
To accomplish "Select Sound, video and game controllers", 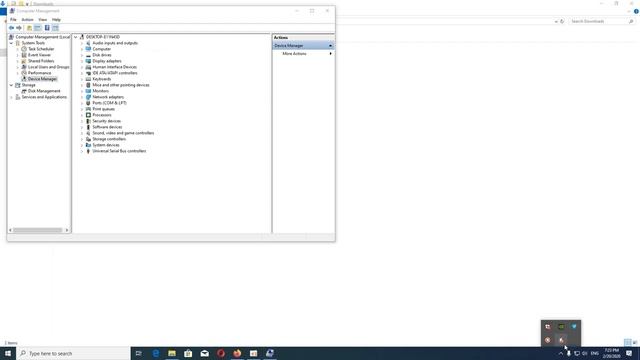I will pyautogui.click(x=123, y=133).
